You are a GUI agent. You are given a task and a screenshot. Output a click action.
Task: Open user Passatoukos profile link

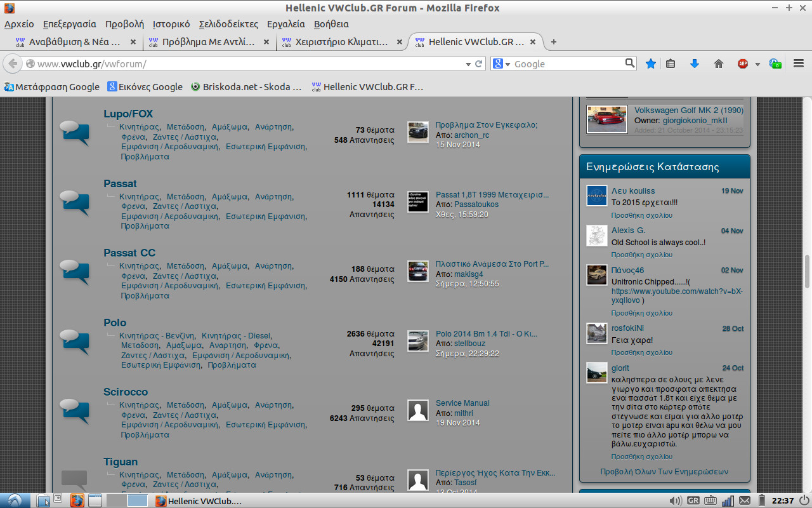pos(476,204)
